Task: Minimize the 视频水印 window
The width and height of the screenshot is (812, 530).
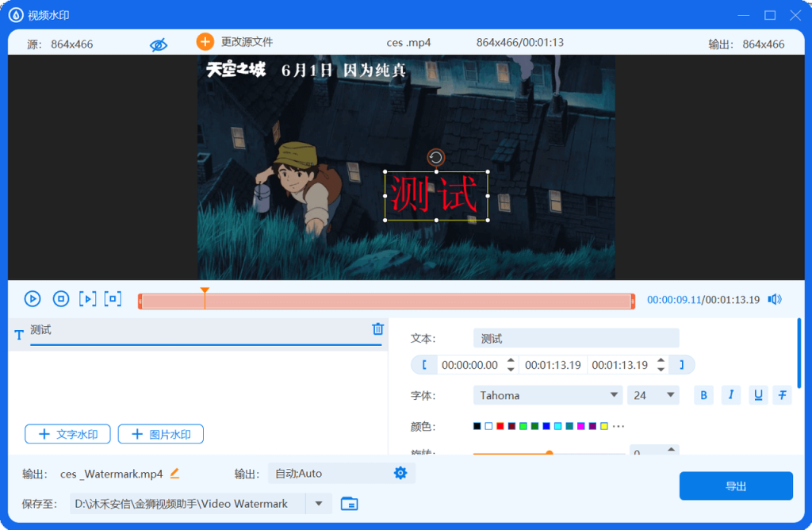Action: pos(744,16)
